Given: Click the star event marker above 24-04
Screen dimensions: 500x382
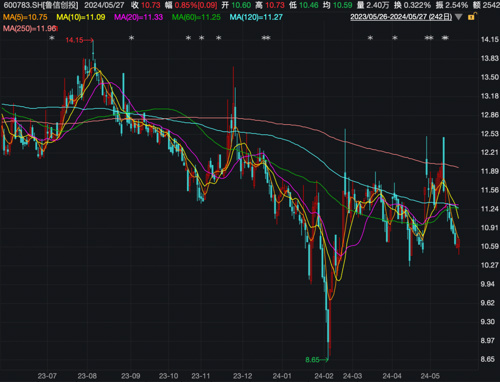Looking at the screenshot, I should tap(395, 38).
